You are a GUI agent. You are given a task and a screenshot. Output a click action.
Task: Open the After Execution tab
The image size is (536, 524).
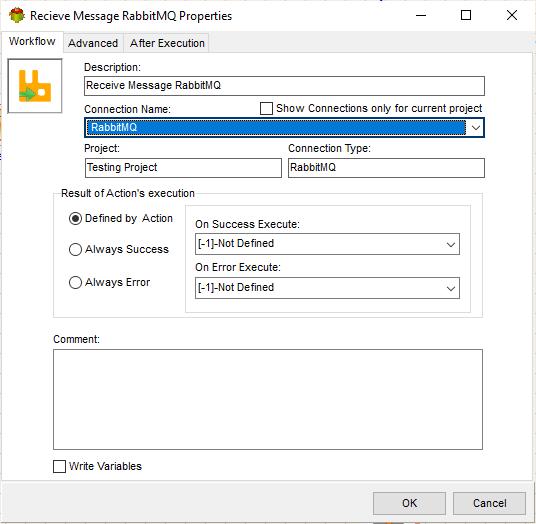[167, 43]
